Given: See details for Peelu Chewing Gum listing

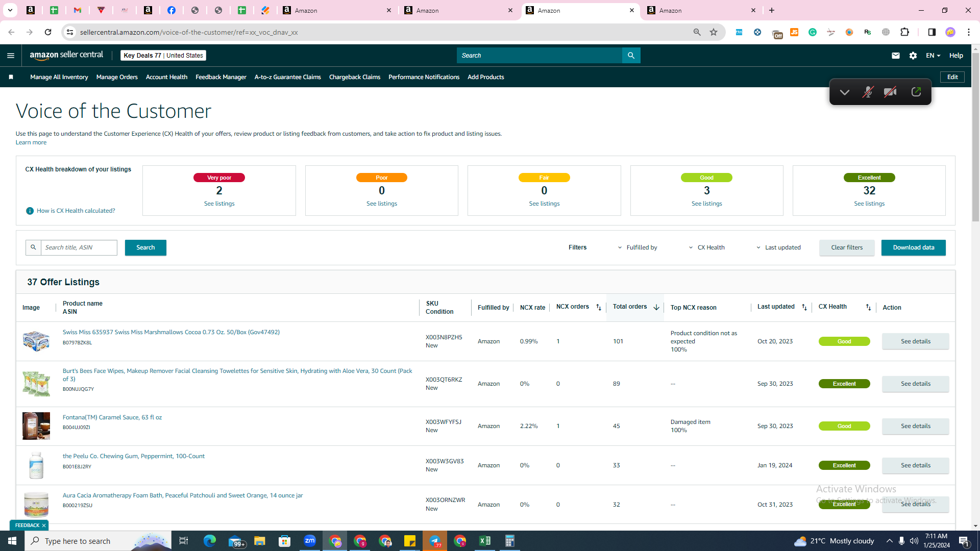Looking at the screenshot, I should (916, 465).
